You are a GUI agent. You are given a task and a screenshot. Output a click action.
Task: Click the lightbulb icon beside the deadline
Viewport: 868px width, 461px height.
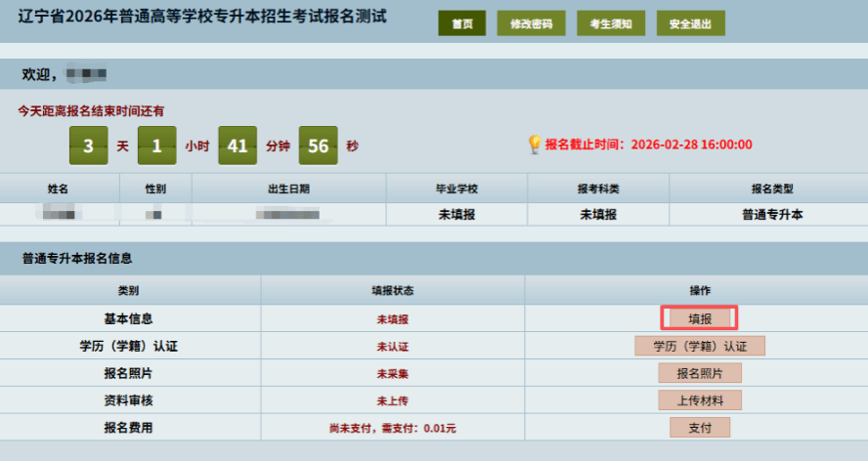pos(535,145)
